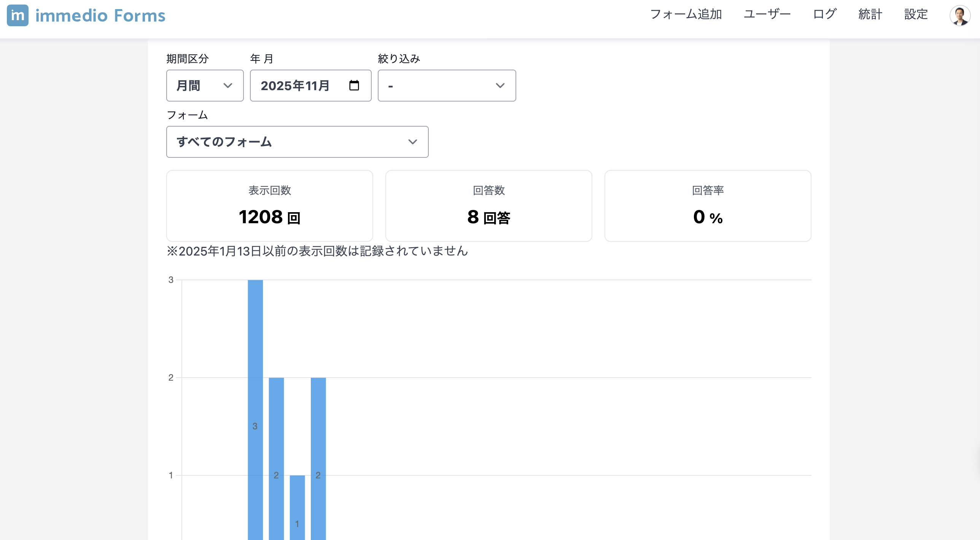Click the 2025年11月 month input field
The width and height of the screenshot is (980, 540).
(x=295, y=86)
